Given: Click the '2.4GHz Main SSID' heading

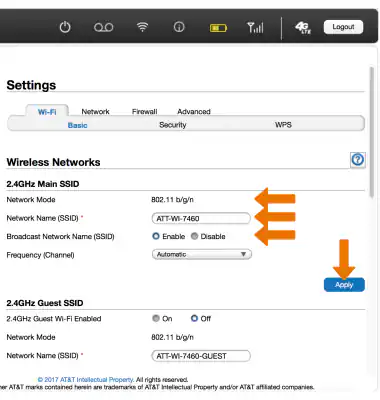Looking at the screenshot, I should pyautogui.click(x=43, y=184).
